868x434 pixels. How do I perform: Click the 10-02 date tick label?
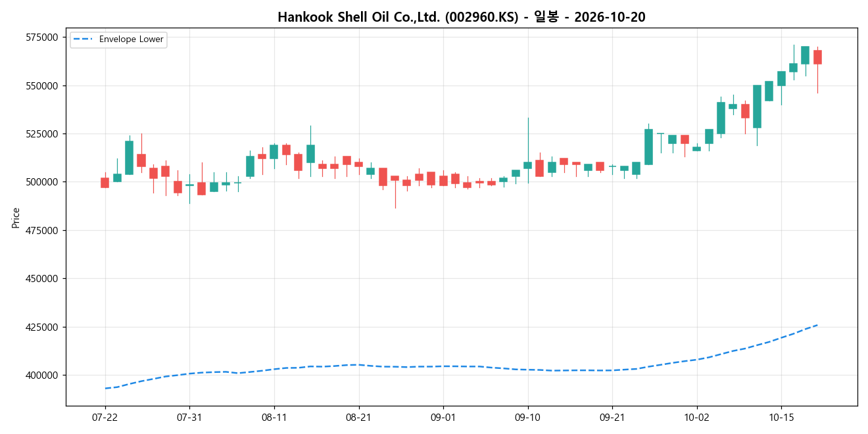(696, 417)
